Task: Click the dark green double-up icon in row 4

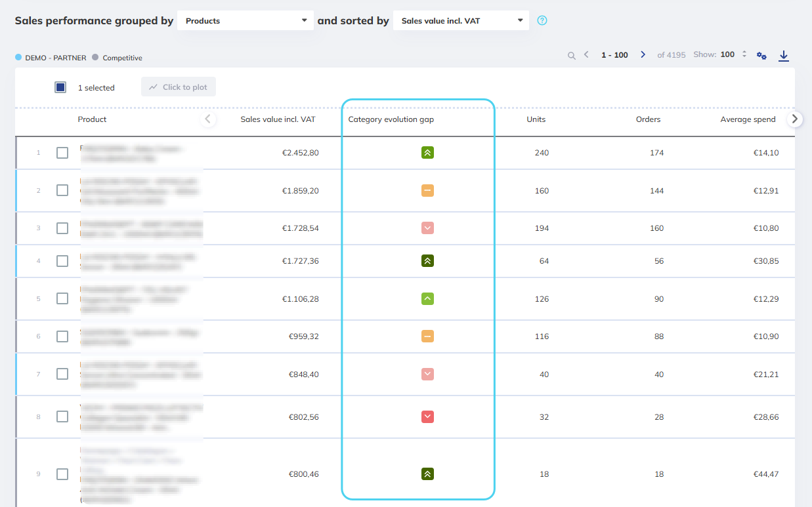Action: [x=427, y=261]
